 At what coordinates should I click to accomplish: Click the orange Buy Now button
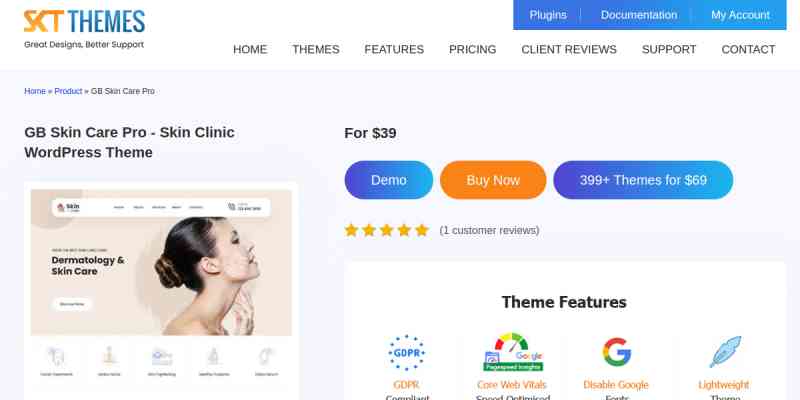pyautogui.click(x=493, y=180)
